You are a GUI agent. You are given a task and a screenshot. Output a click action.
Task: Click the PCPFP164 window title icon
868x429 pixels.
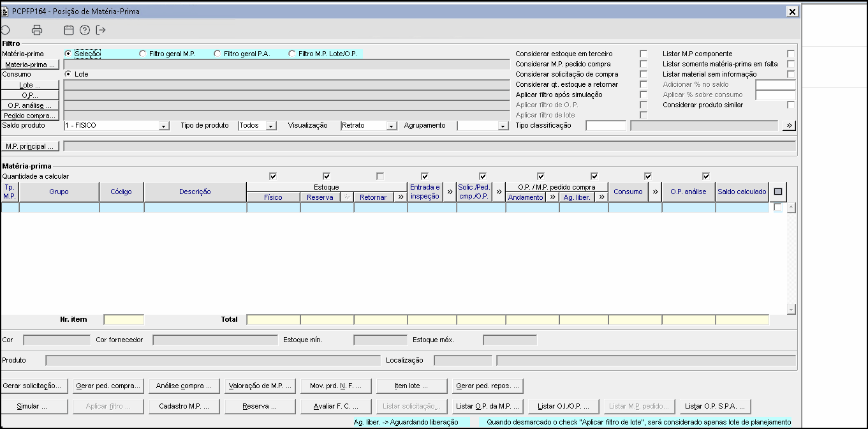[5, 11]
